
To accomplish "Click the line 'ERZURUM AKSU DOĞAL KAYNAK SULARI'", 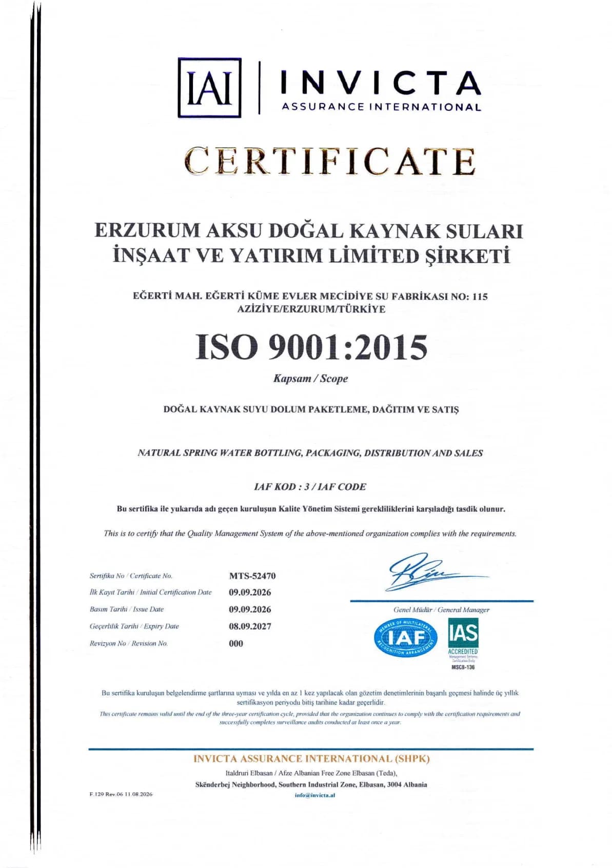I will point(309,231).
